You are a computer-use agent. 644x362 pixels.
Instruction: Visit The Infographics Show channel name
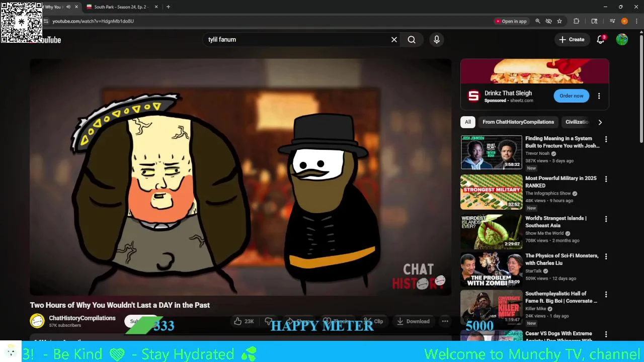(x=548, y=193)
